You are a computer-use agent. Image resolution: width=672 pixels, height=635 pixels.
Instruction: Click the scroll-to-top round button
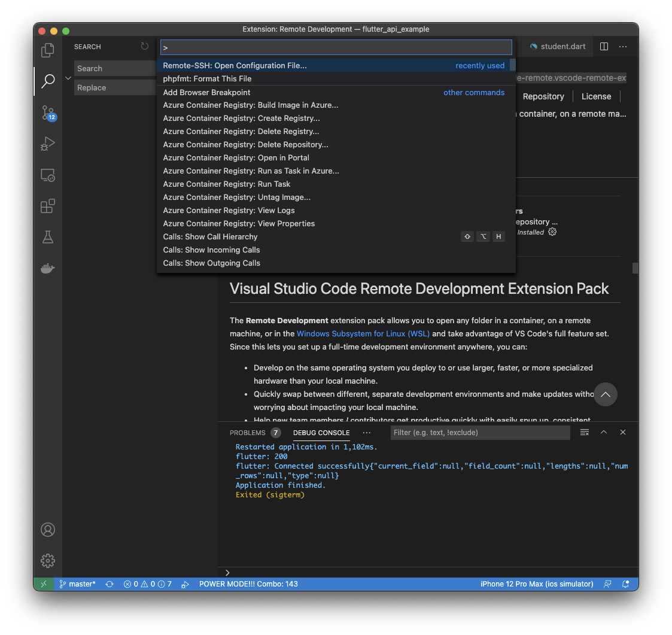605,394
